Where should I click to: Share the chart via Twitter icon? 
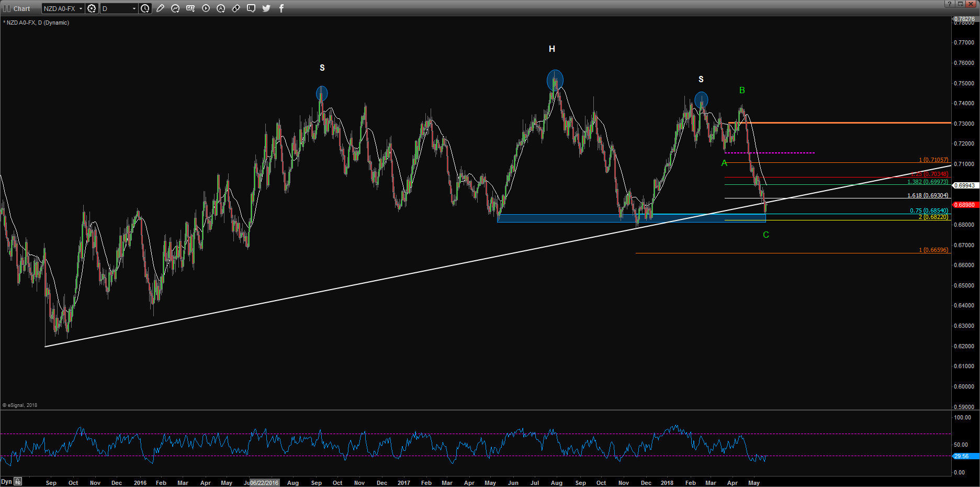coord(266,8)
